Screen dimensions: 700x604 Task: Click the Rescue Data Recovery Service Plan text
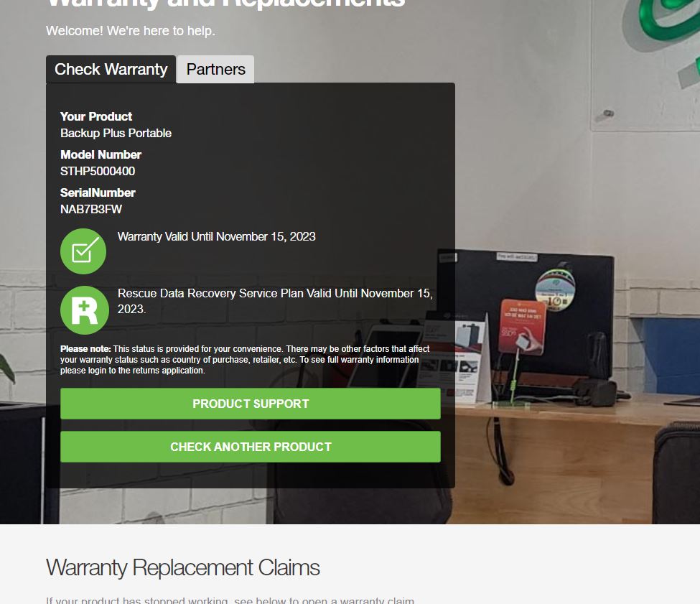click(275, 301)
